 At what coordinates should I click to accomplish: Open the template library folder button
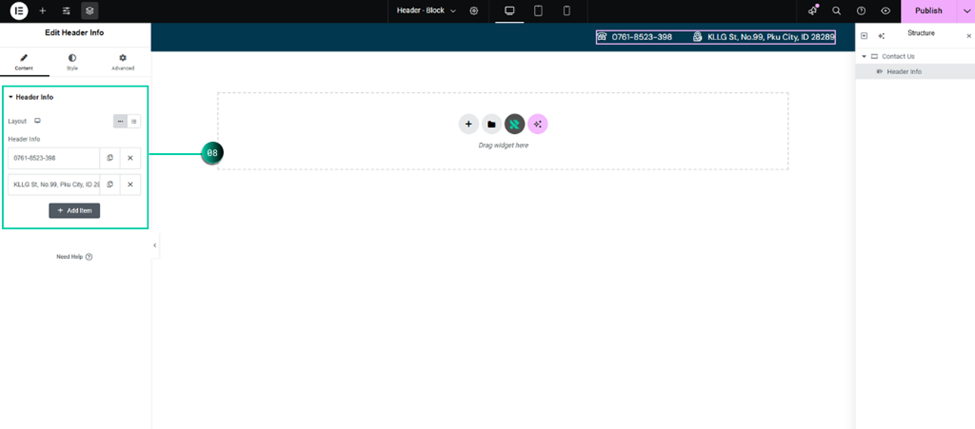click(x=491, y=124)
